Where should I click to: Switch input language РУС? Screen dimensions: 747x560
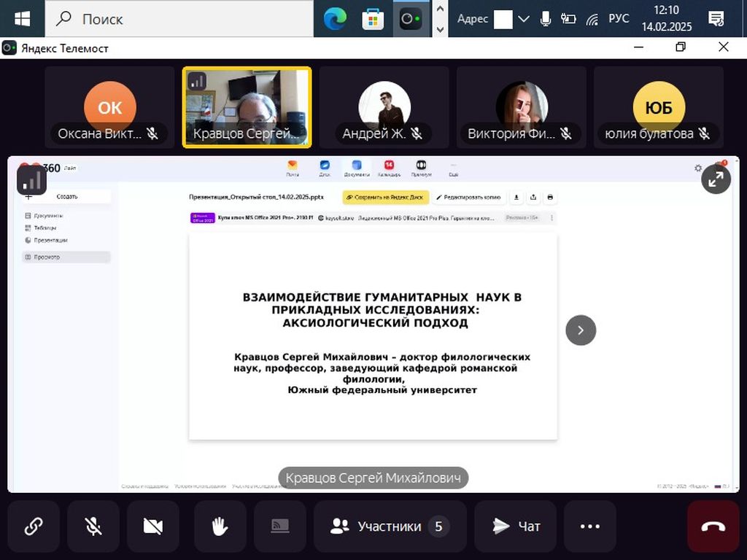pos(619,18)
